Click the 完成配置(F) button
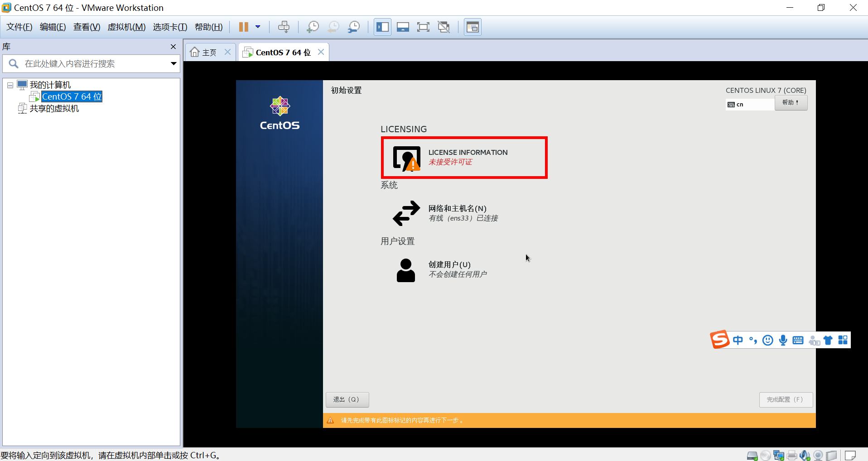 (x=786, y=399)
